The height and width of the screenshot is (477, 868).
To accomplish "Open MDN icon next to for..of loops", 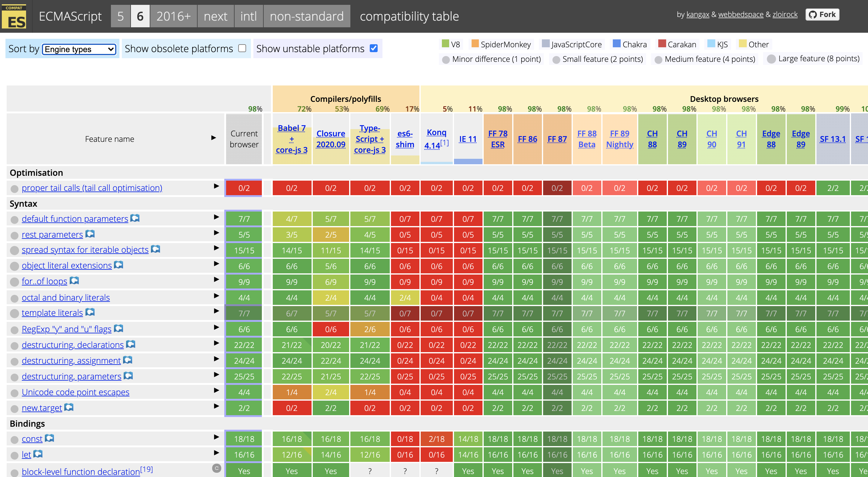I will 74,280.
